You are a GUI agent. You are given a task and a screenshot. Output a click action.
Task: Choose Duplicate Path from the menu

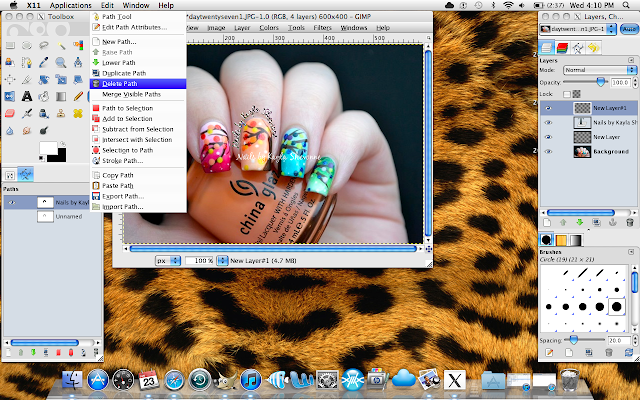138,73
